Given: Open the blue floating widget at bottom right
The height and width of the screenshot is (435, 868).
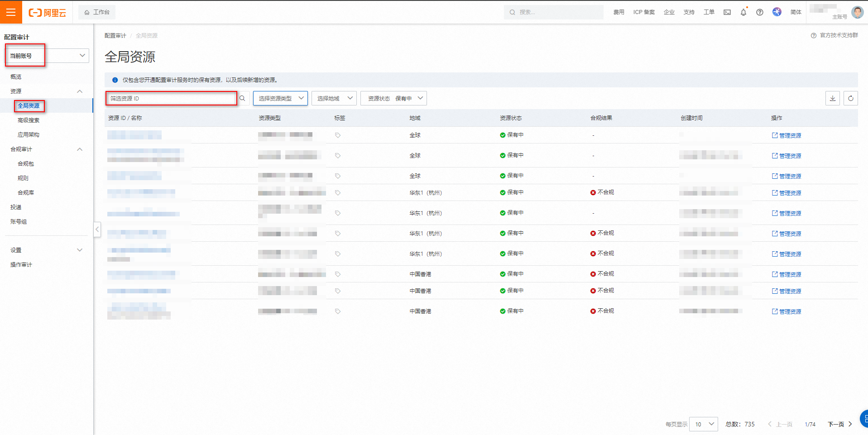Looking at the screenshot, I should click(864, 419).
